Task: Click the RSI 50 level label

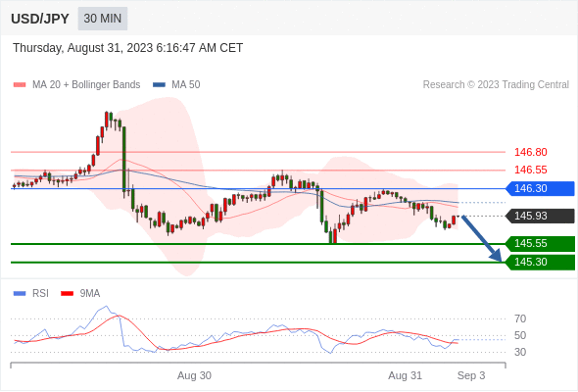Action: coord(520,335)
